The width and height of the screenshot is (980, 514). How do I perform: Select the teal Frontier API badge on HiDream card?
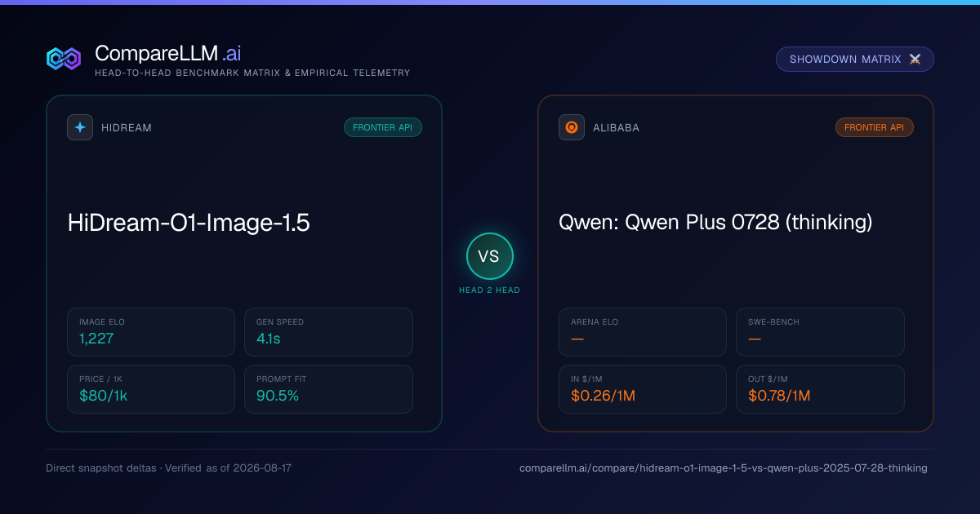383,127
